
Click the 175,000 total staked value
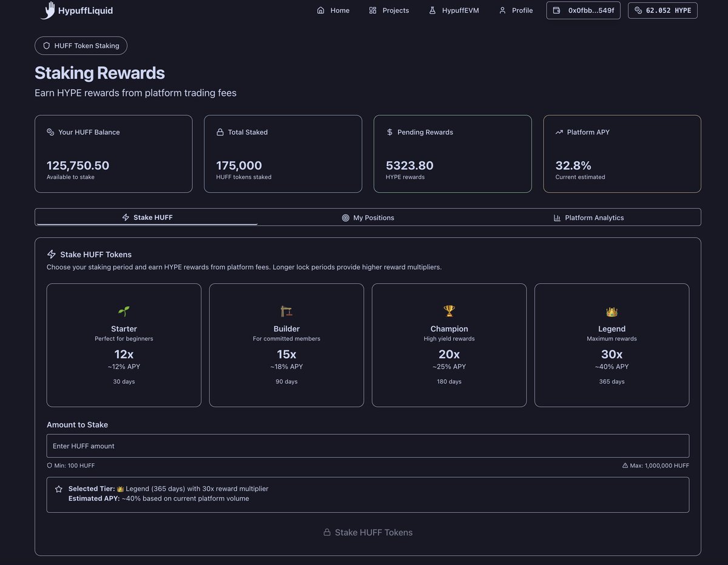(239, 165)
